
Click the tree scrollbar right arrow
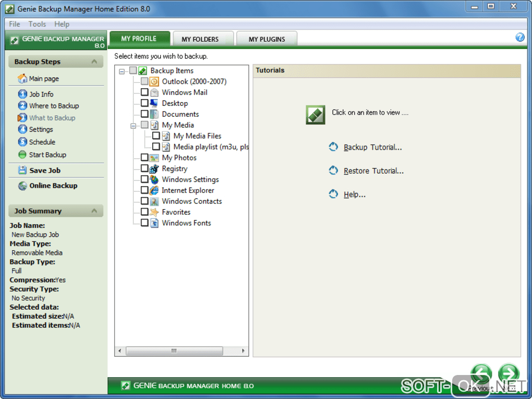click(x=243, y=351)
